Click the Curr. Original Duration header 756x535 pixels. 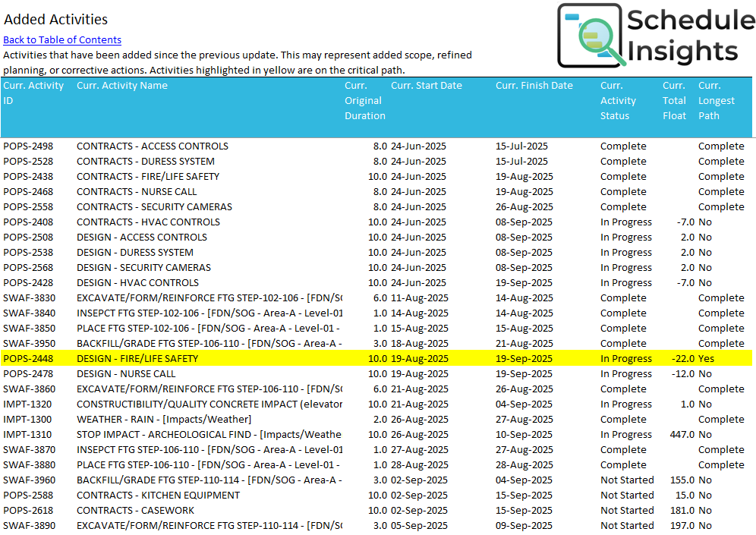pyautogui.click(x=364, y=100)
